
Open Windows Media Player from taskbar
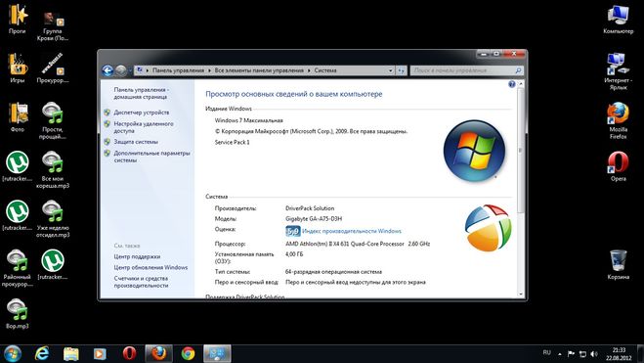(x=100, y=353)
